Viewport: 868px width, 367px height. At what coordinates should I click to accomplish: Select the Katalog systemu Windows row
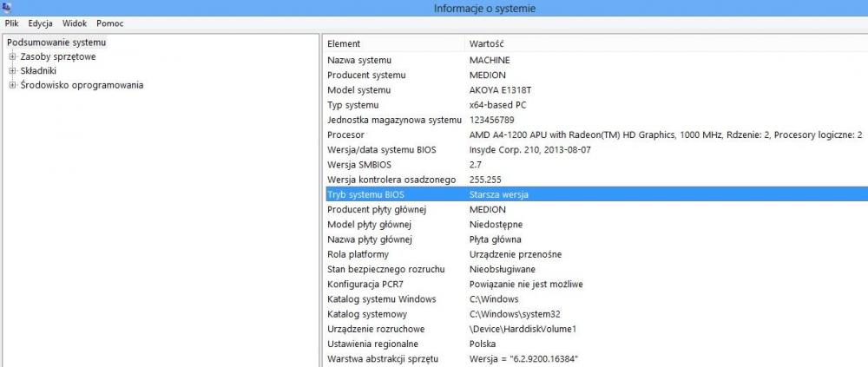click(x=381, y=299)
